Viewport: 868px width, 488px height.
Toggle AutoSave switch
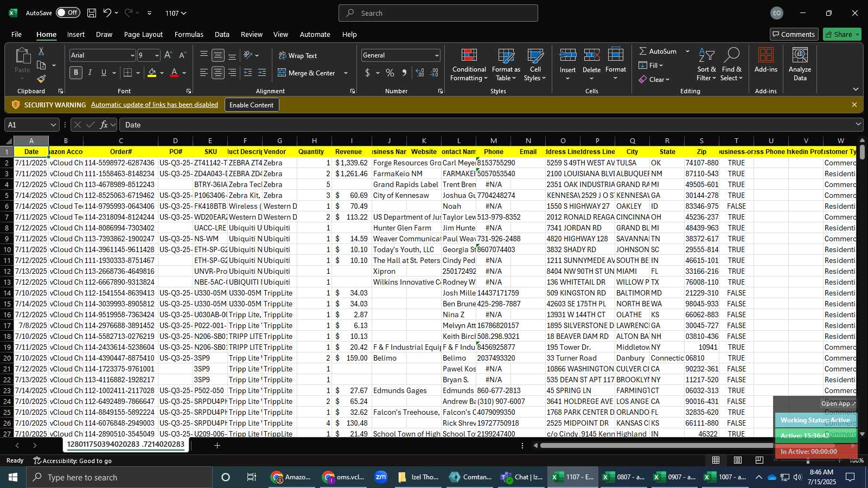coord(68,13)
